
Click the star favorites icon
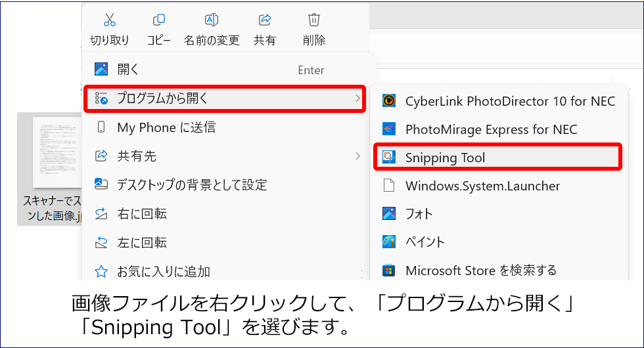[x=101, y=271]
